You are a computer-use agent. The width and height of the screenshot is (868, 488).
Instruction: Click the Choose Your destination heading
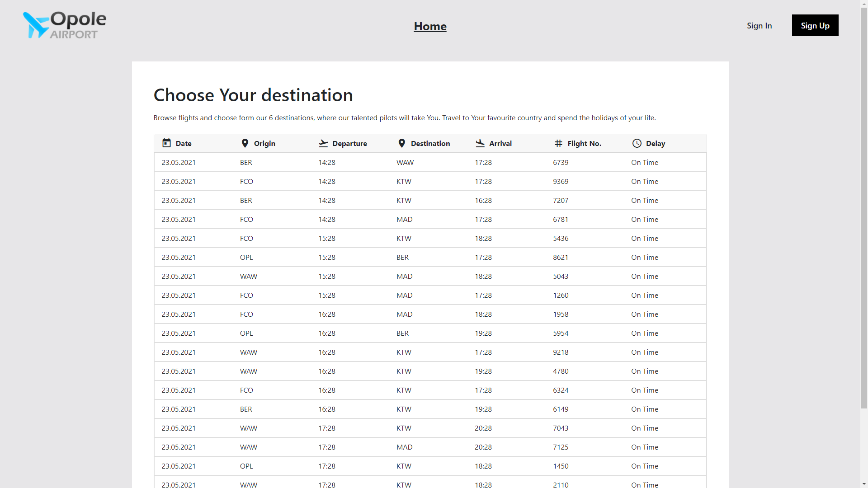(x=253, y=95)
